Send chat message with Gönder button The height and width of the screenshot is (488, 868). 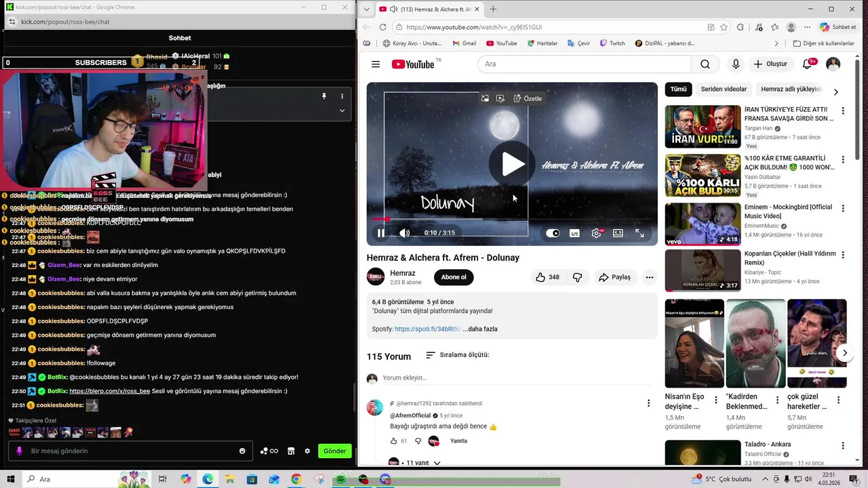pyautogui.click(x=335, y=451)
